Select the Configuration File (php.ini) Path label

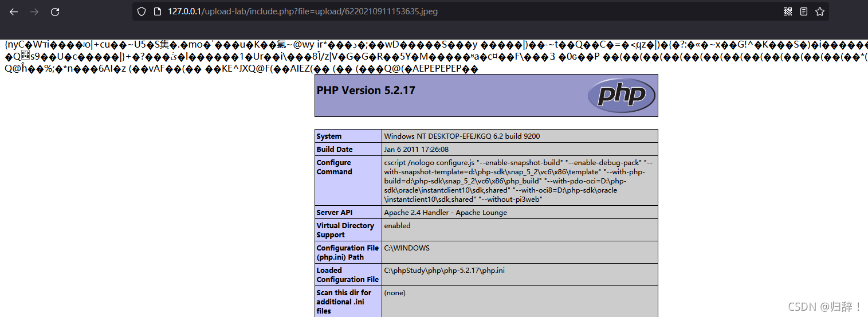[x=348, y=252]
